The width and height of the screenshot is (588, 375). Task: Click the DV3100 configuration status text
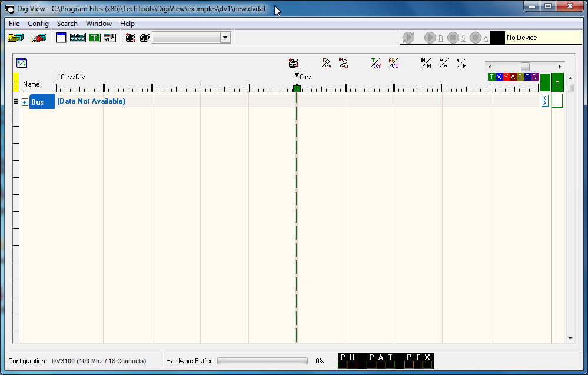[99, 361]
